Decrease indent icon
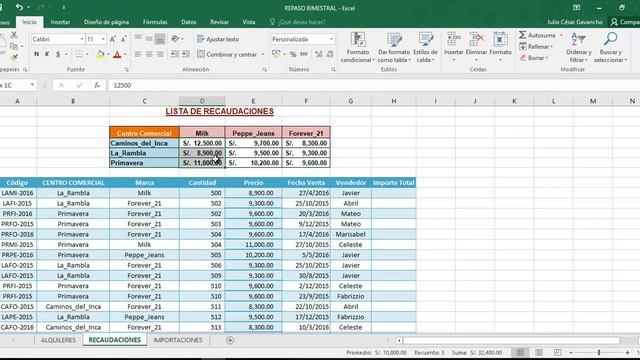Screen dimensions: 640x360 point(175,54)
